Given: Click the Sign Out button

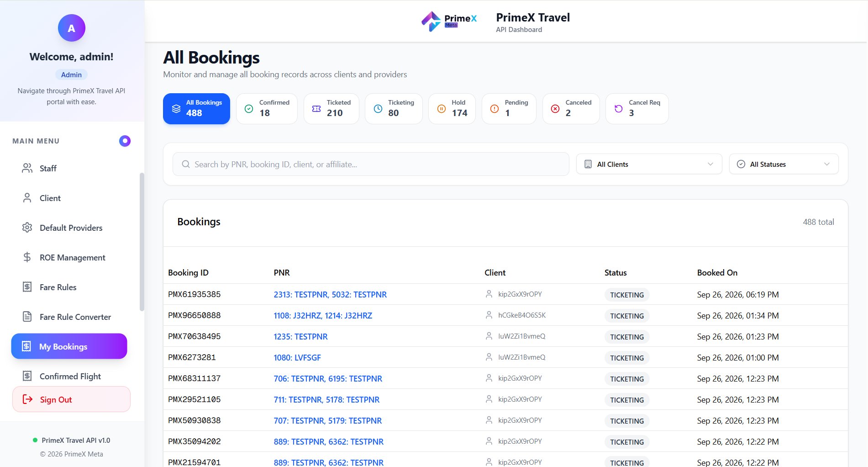Looking at the screenshot, I should [71, 399].
